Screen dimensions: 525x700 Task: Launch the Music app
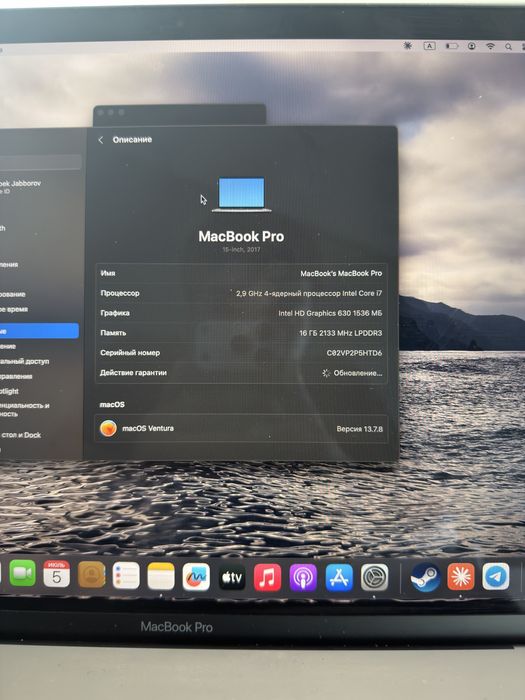(x=267, y=577)
